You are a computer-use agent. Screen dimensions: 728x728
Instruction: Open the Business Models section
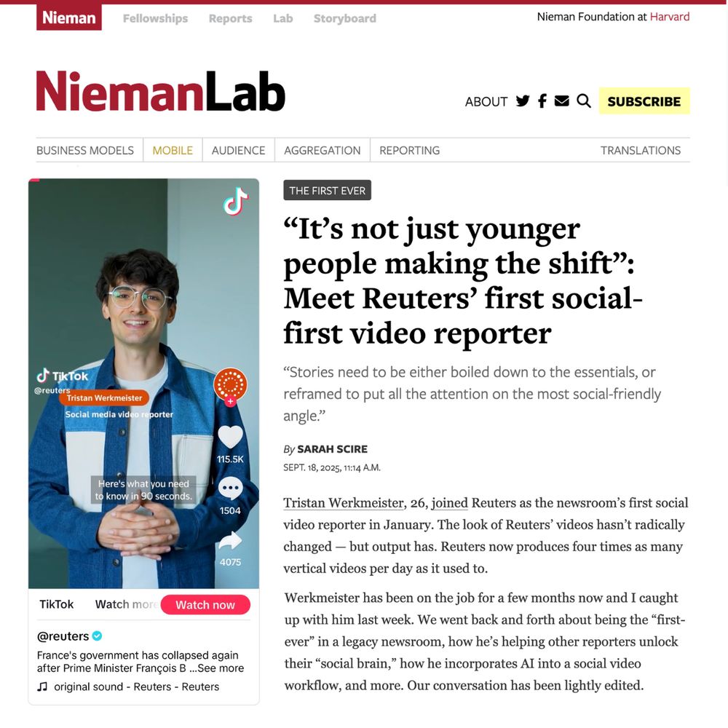pos(85,151)
